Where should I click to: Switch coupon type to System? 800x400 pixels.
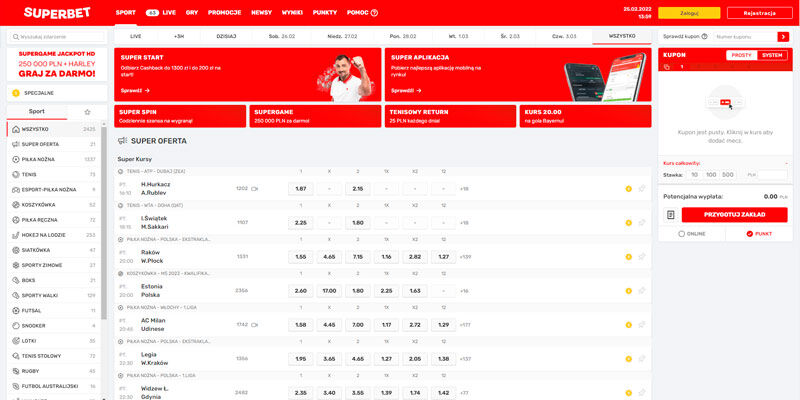(772, 55)
